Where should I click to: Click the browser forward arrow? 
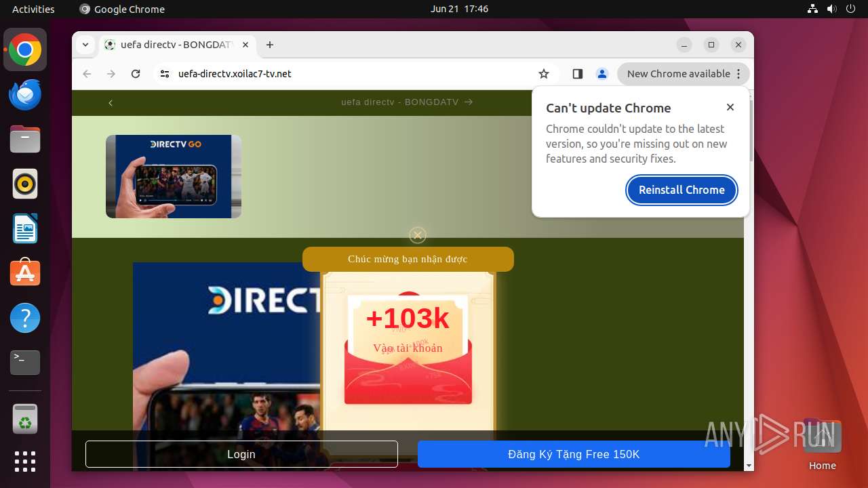point(111,74)
